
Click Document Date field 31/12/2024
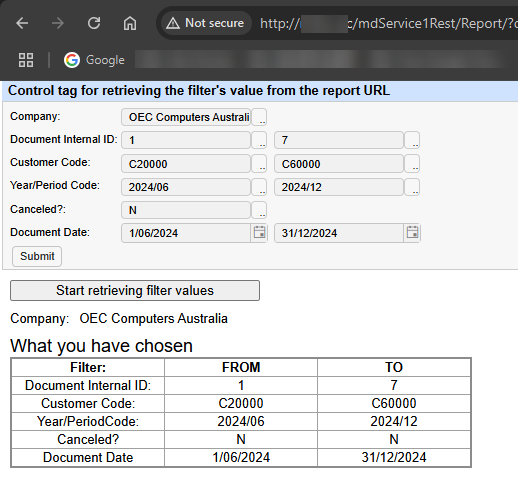coord(339,233)
